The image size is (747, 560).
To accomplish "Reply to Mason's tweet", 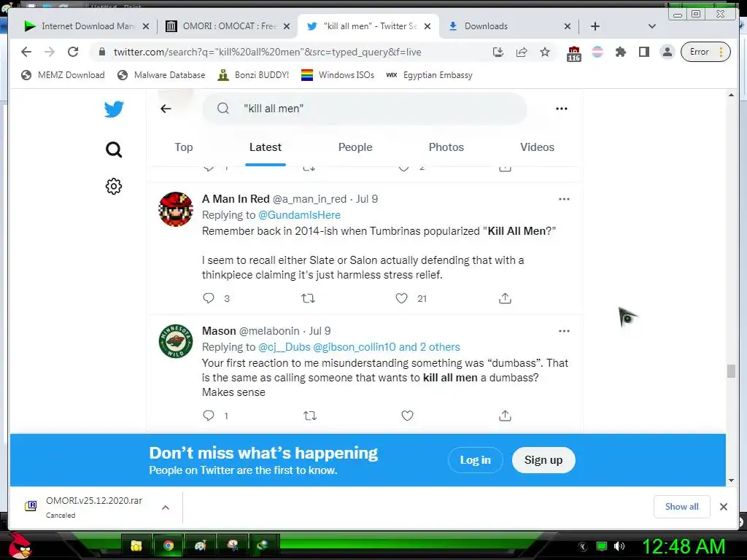I will 209,415.
